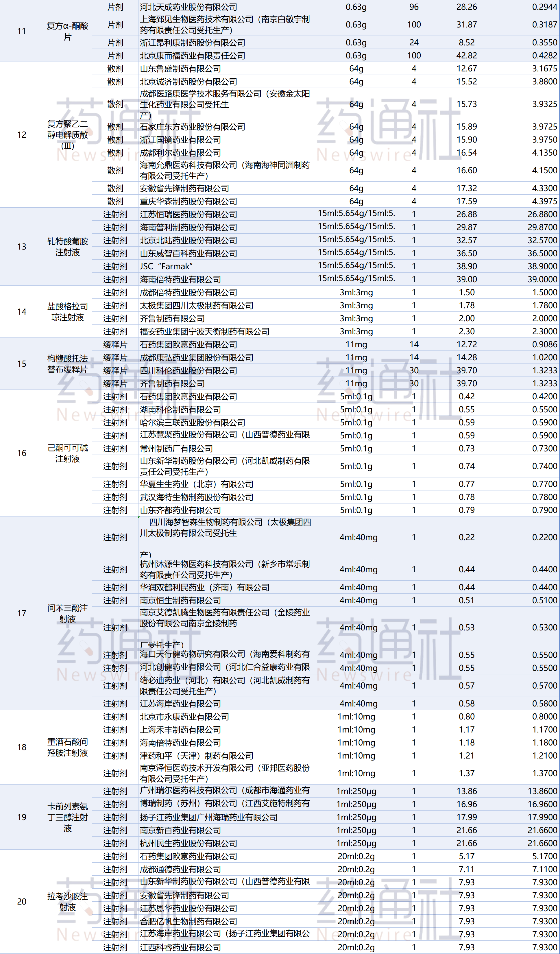This screenshot has height=954, width=560.
Task: Click cell with number 12 in first column
Action: pos(22,135)
